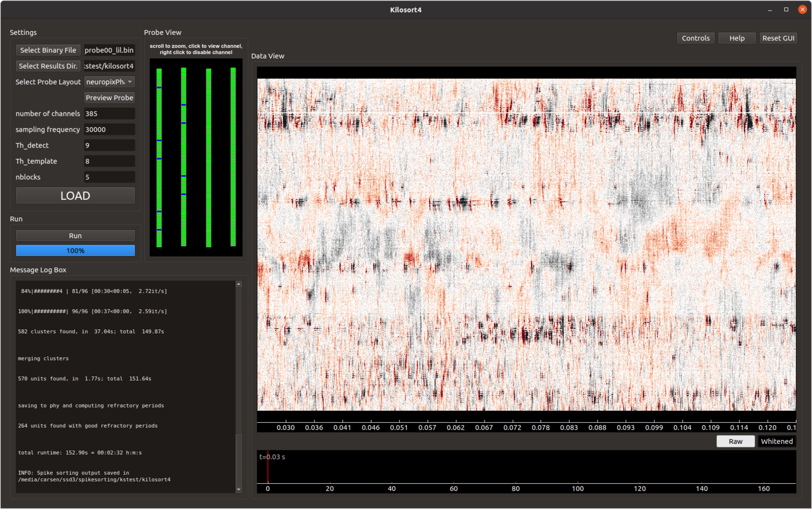
Task: Start spike sorting with the Run button
Action: 75,235
